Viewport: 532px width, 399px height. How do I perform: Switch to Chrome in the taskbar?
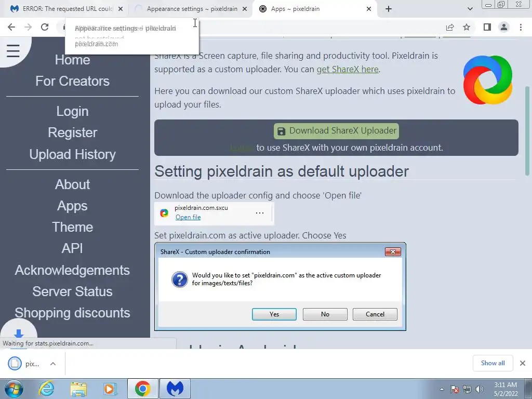[142, 389]
